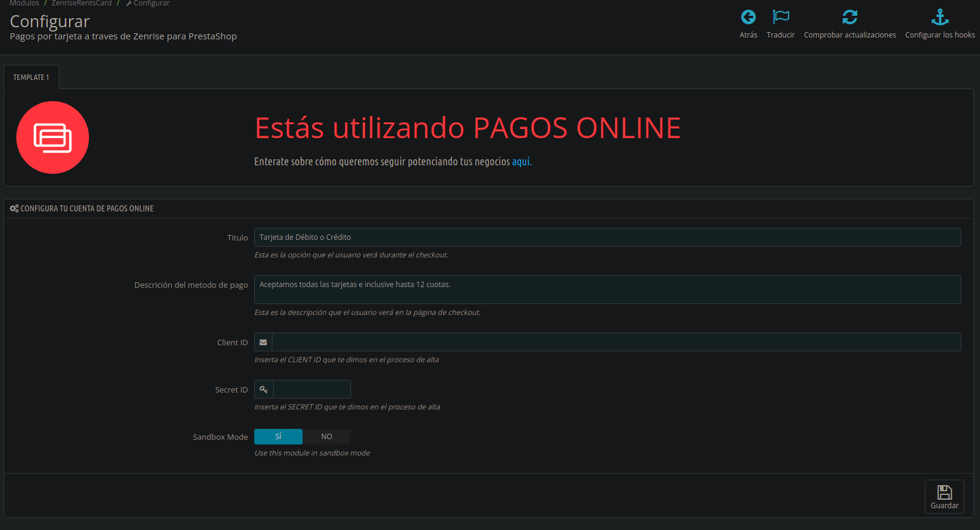Screen dimensions: 980x530
Task: Click the 'Estás utilizando PAGOS ONLINE' heading
Action: tap(468, 128)
